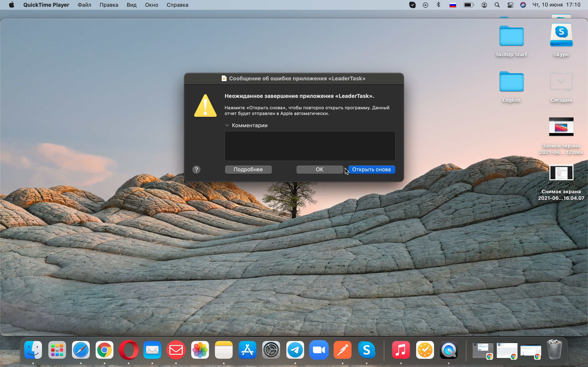Open Opera browser in the dock
The image size is (588, 367).
click(x=129, y=350)
